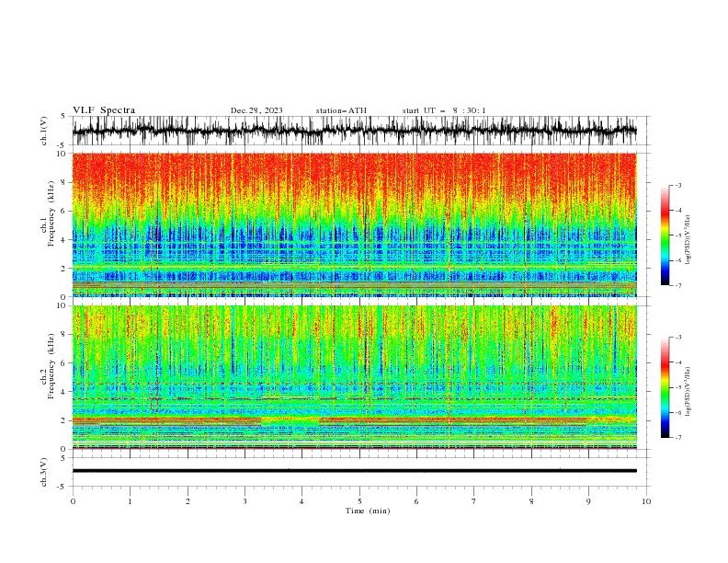
Task: Click time axis tick label "7"
Action: (x=474, y=501)
